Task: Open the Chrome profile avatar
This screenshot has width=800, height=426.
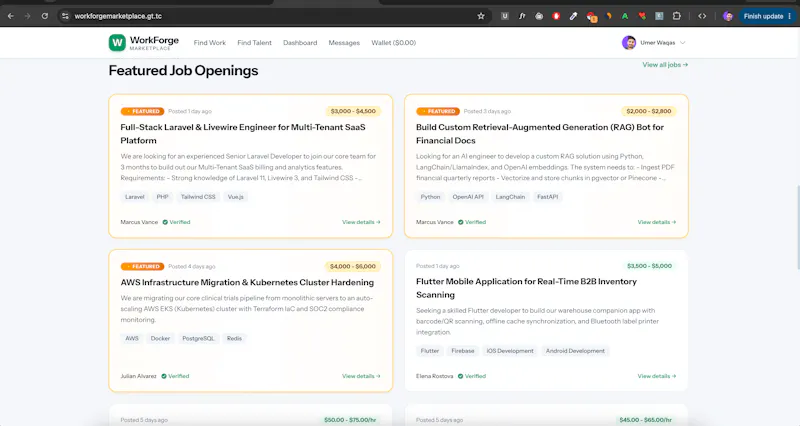Action: coord(728,16)
